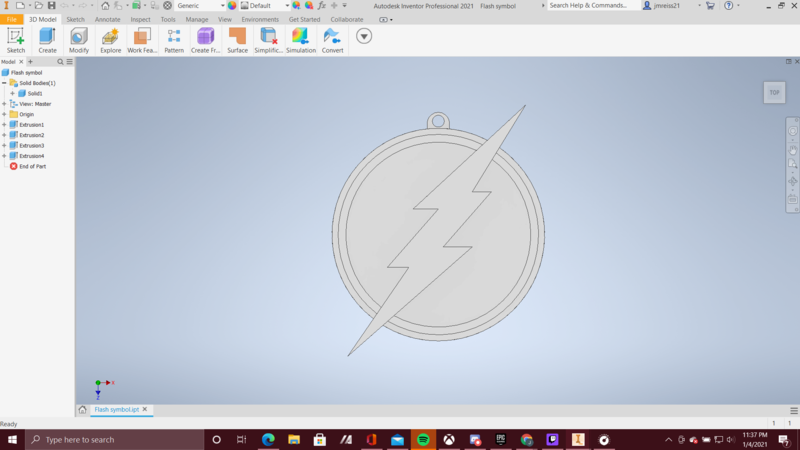Viewport: 800px width, 450px height.
Task: Open the Surface panel
Action: 237,40
